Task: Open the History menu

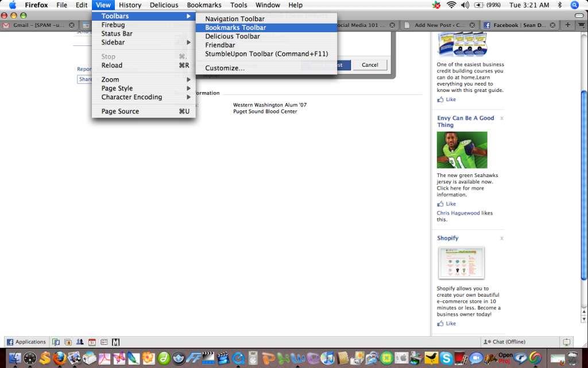Action: [x=130, y=5]
